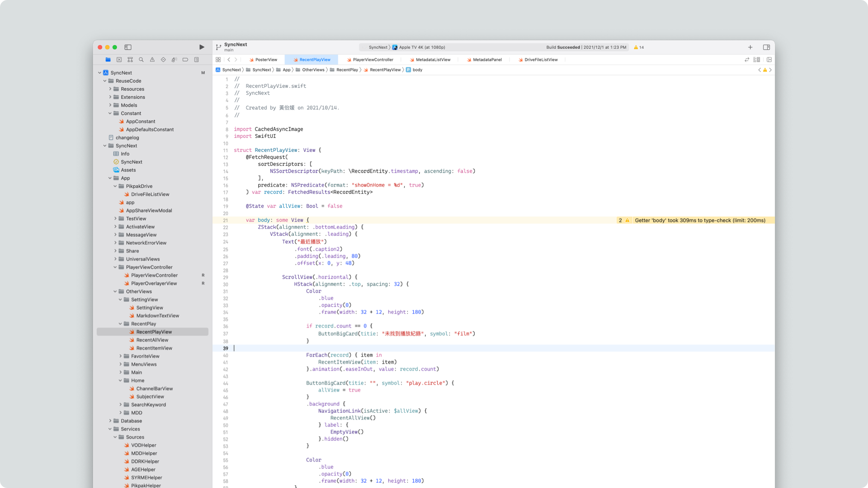Open the Issue navigator
The image size is (868, 488).
[152, 60]
